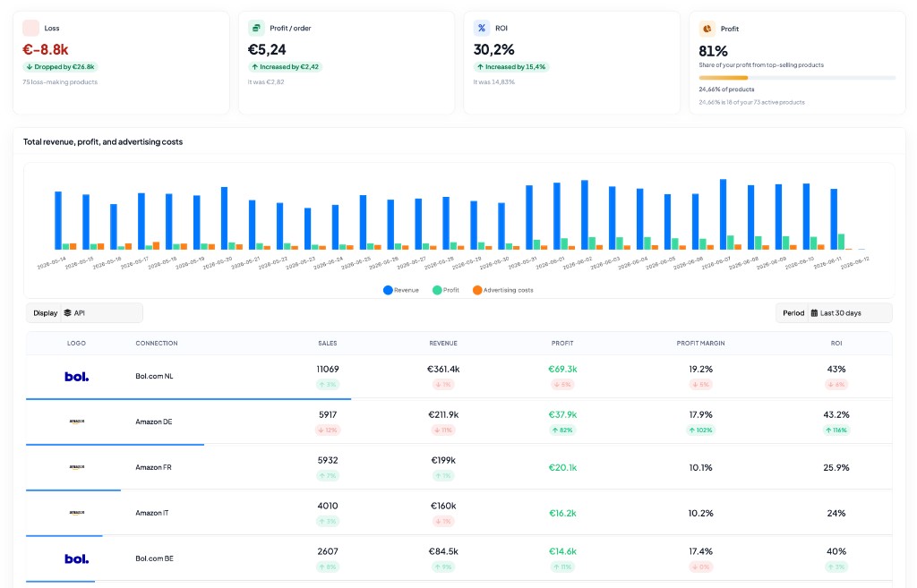The image size is (917, 588).
Task: Click the blue revenue bar for 2026-06-07
Action: 723,214
